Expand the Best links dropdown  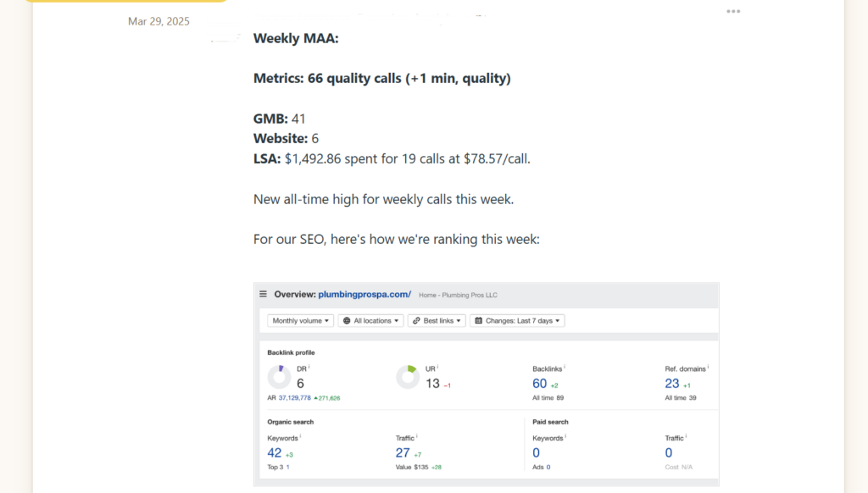click(437, 320)
